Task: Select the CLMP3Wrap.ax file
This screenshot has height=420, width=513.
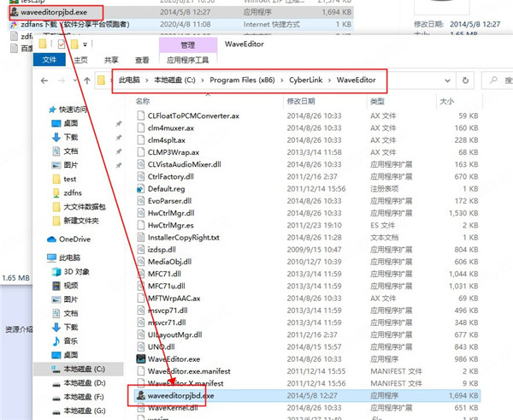Action: 174,152
